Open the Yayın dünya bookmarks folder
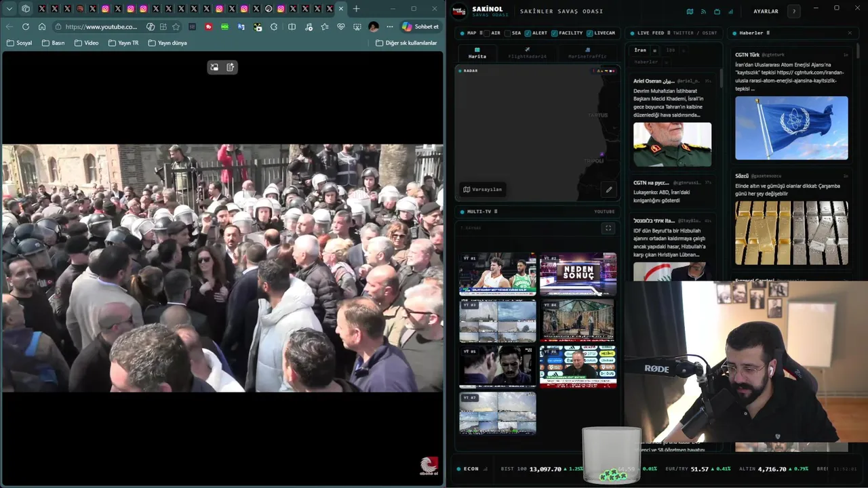The width and height of the screenshot is (868, 488). (167, 43)
